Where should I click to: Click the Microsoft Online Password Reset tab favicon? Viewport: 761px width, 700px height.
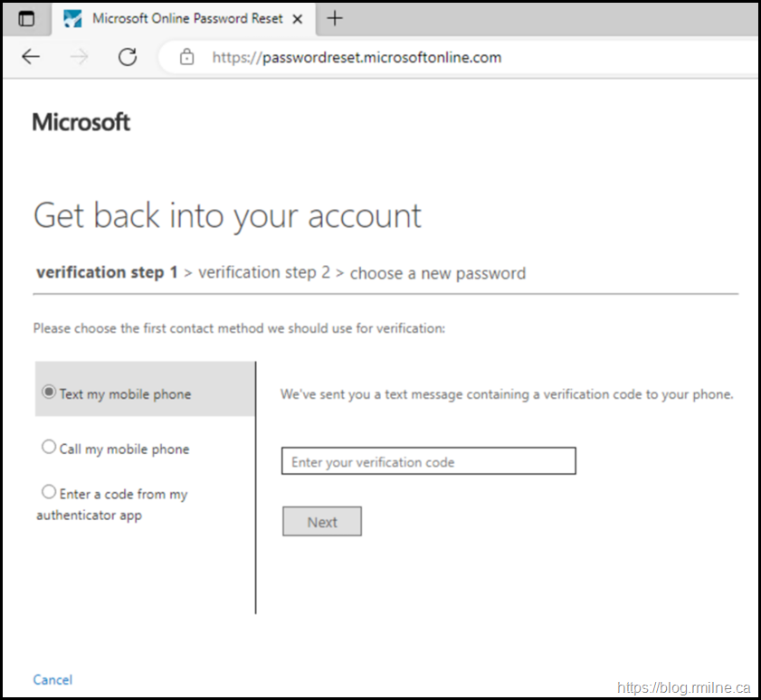(73, 19)
